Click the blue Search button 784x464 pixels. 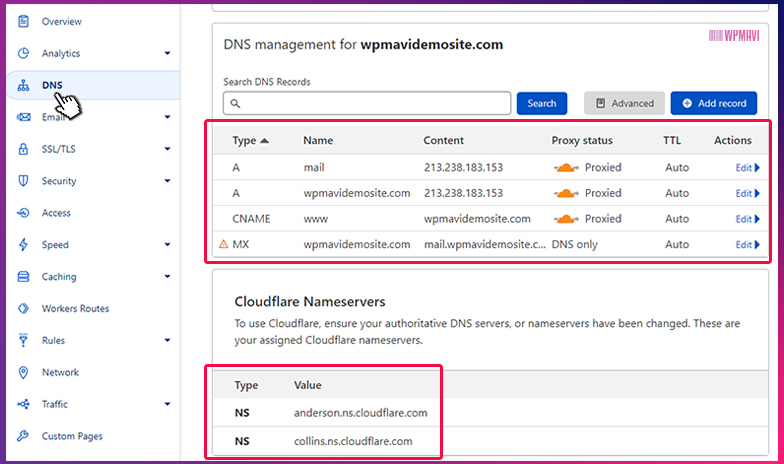542,104
